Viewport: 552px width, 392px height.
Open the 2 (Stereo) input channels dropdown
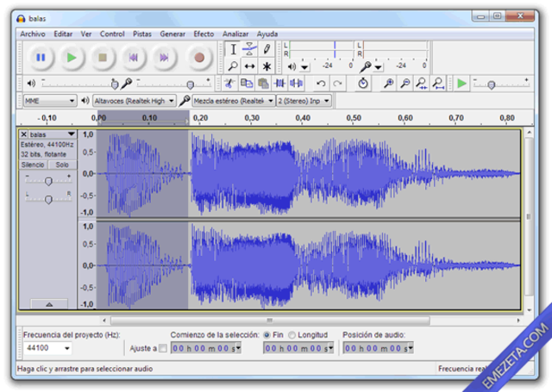click(304, 101)
